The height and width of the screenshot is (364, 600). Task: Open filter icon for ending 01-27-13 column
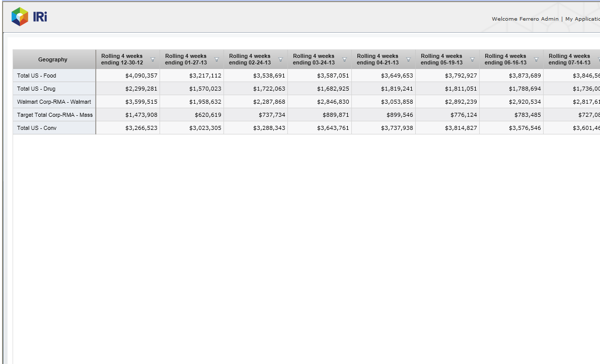pyautogui.click(x=216, y=59)
